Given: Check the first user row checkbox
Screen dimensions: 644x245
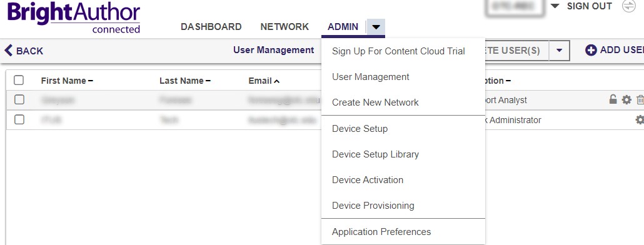Looking at the screenshot, I should [19, 99].
